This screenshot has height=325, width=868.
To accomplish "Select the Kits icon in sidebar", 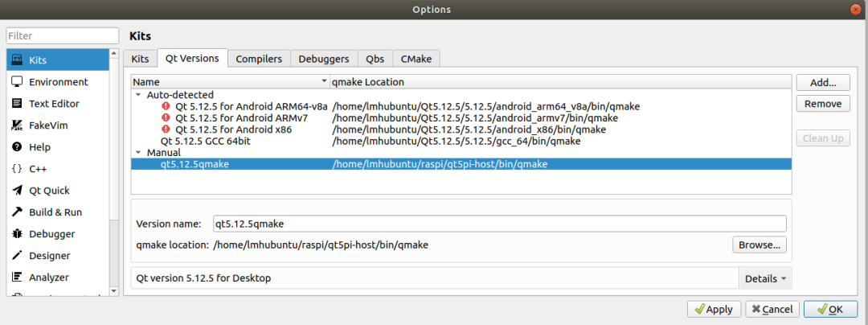I will coord(16,60).
